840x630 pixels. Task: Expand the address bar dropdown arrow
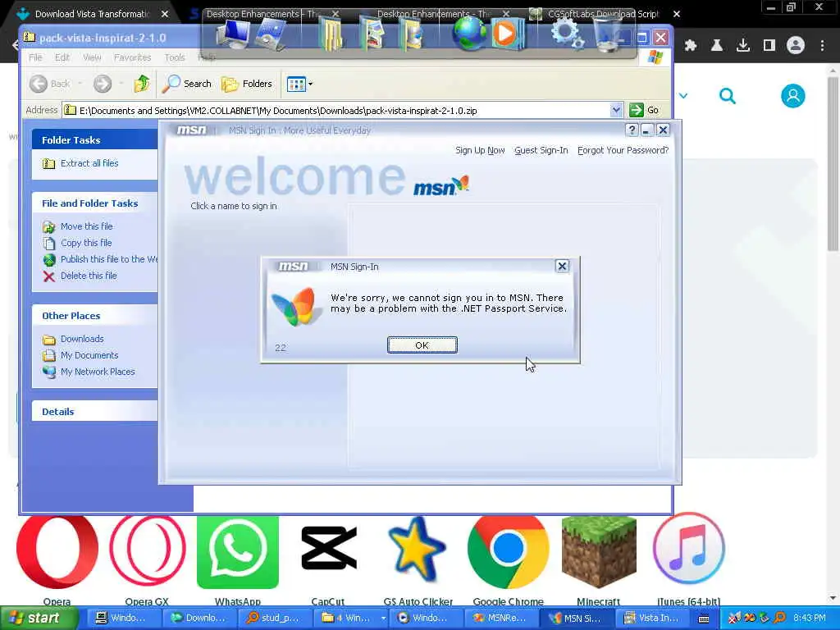coord(616,111)
